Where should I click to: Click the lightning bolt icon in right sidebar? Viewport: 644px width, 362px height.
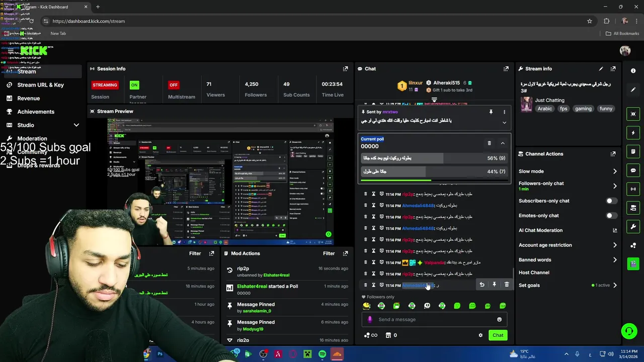(633, 133)
